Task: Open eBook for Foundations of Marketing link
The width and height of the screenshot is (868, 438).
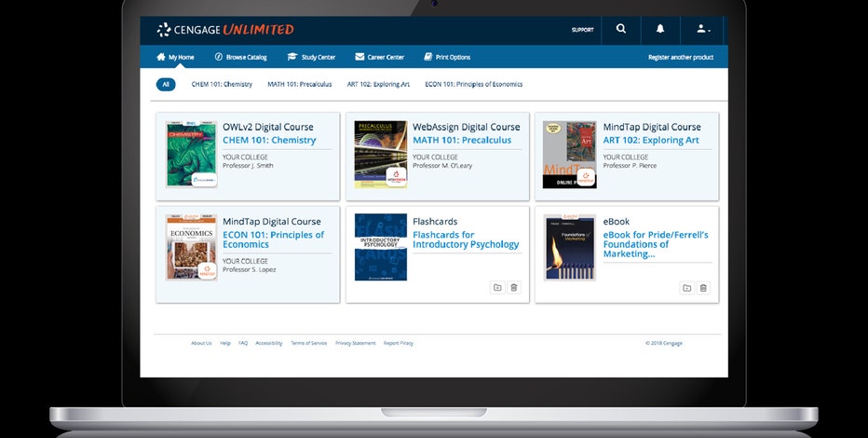Action: [656, 244]
